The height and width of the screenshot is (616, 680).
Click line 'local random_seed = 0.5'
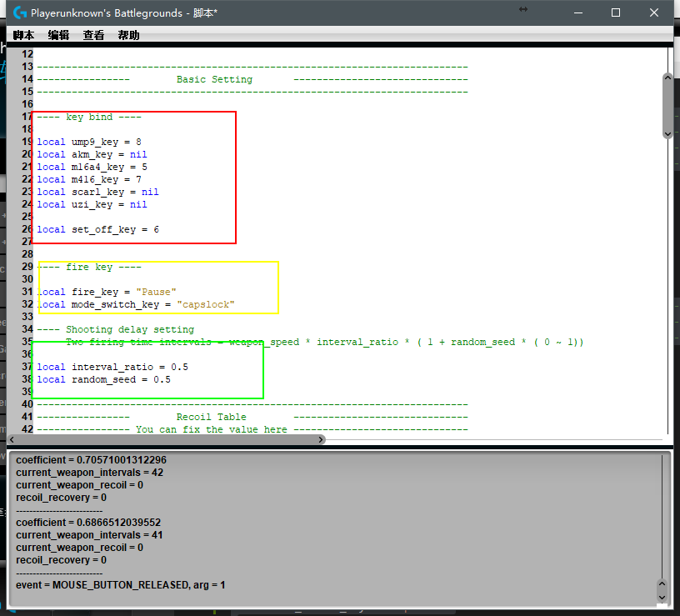coord(103,379)
